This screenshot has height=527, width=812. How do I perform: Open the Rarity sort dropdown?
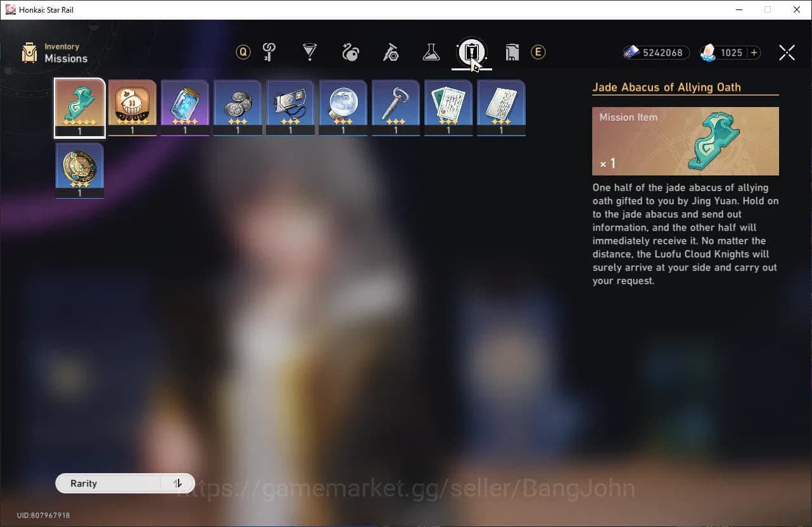point(108,483)
